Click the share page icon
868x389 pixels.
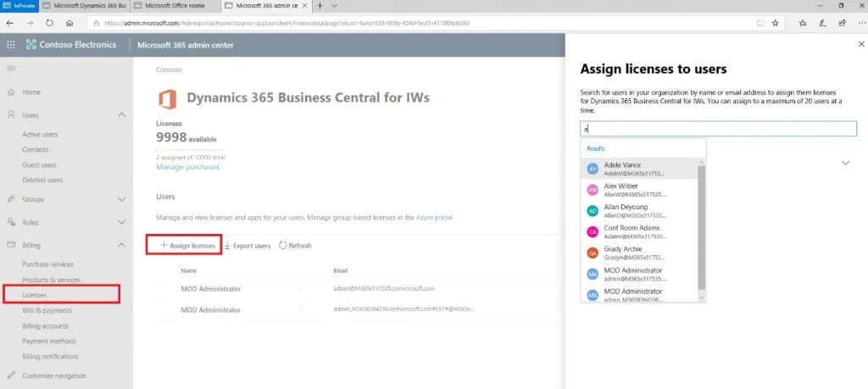842,23
